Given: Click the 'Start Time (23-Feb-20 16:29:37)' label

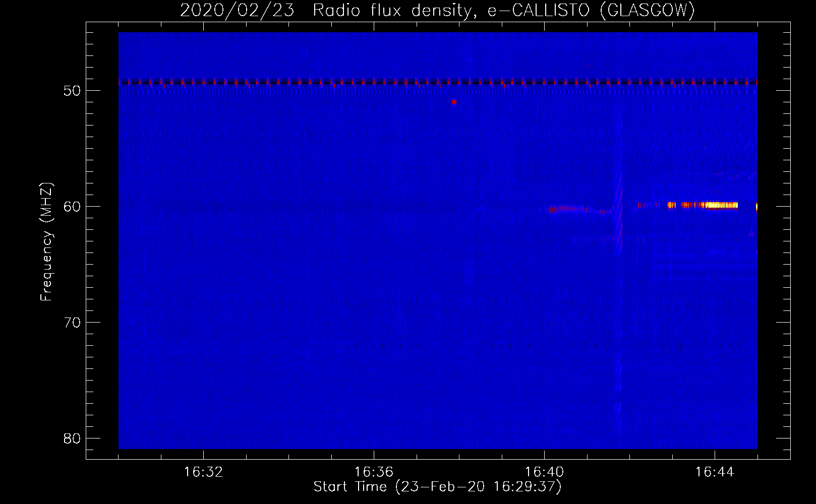Looking at the screenshot, I should tap(437, 487).
